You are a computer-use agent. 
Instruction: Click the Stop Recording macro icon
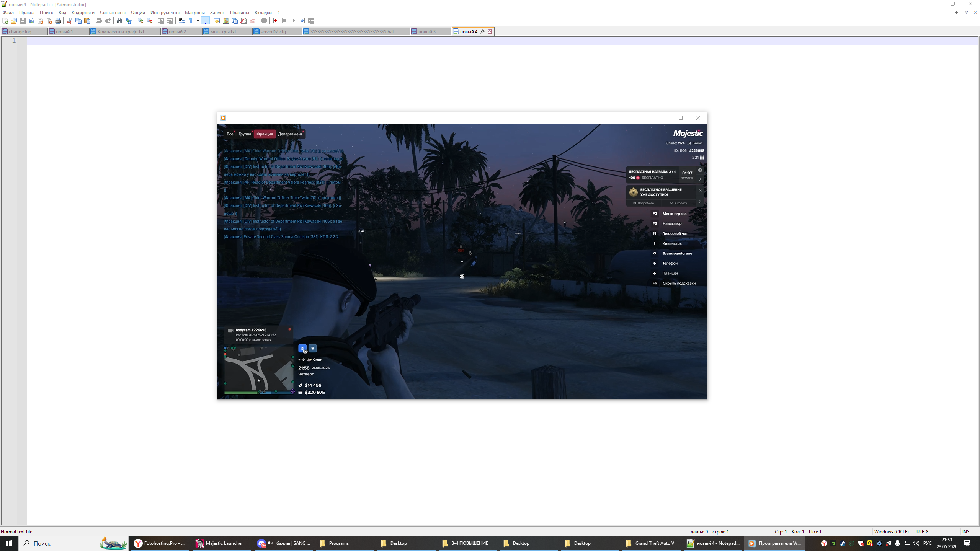pos(284,21)
